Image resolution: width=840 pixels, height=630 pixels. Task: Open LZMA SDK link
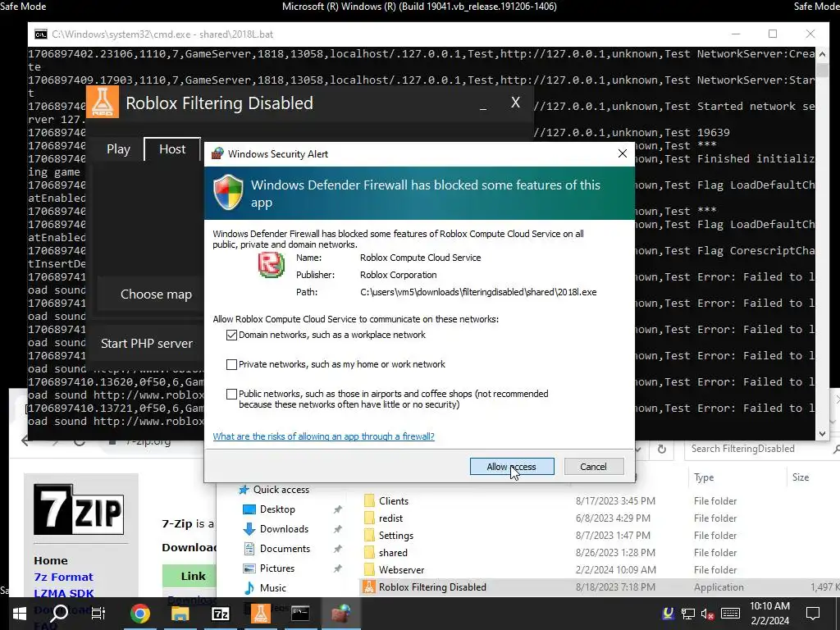[64, 593]
